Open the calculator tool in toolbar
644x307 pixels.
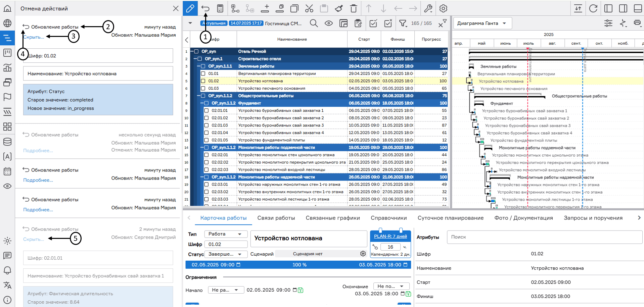[x=220, y=8]
